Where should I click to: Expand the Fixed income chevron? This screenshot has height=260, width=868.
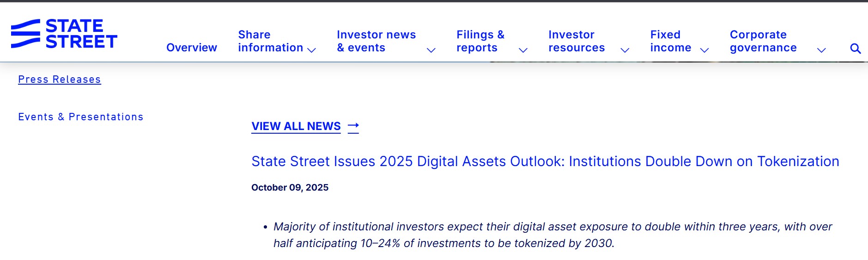(x=704, y=50)
